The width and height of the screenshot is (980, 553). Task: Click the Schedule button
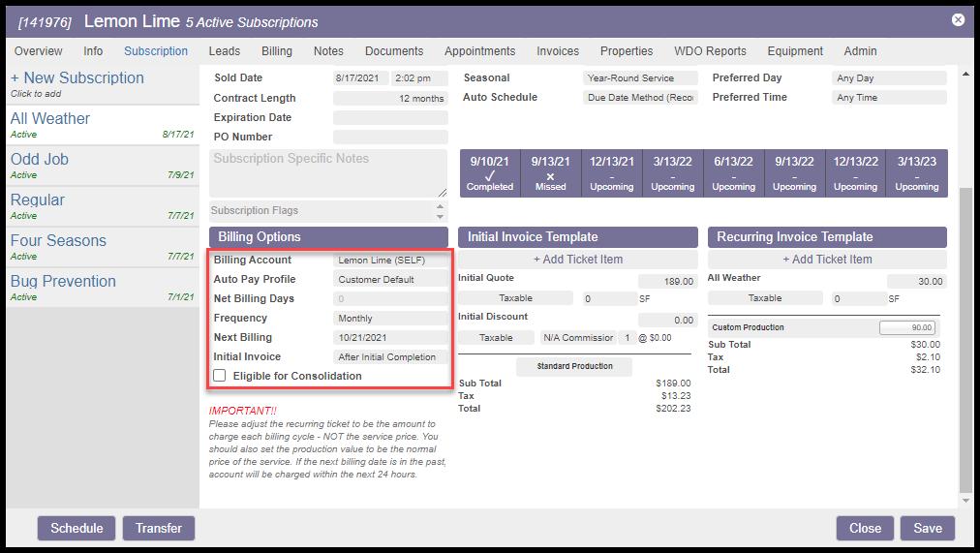(77, 528)
